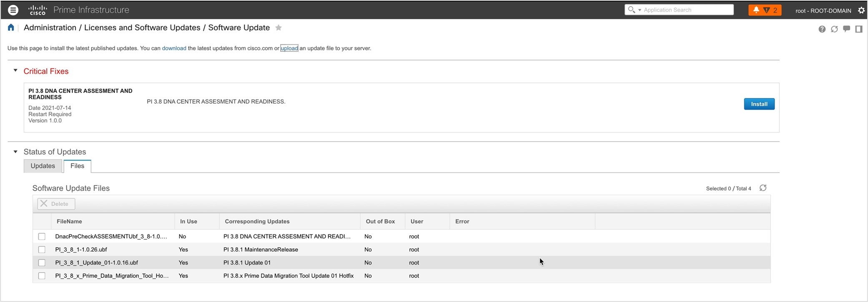Open the help question mark icon
Image resolution: width=868 pixels, height=302 pixels.
pos(822,29)
